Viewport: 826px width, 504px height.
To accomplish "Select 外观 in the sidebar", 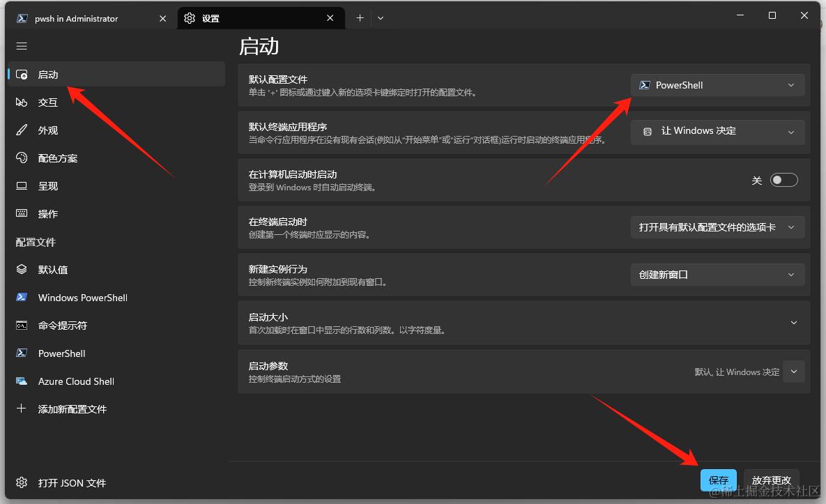I will point(116,130).
